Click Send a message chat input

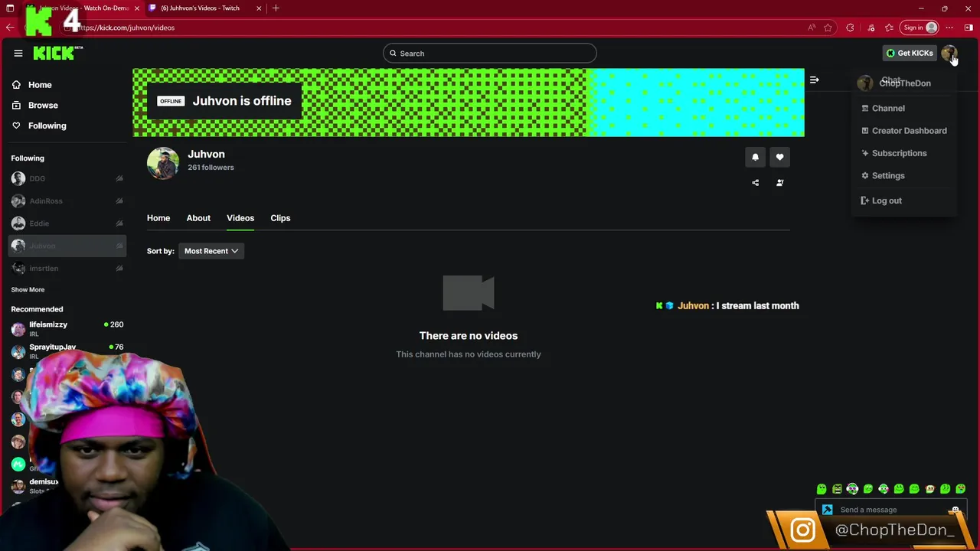891,510
